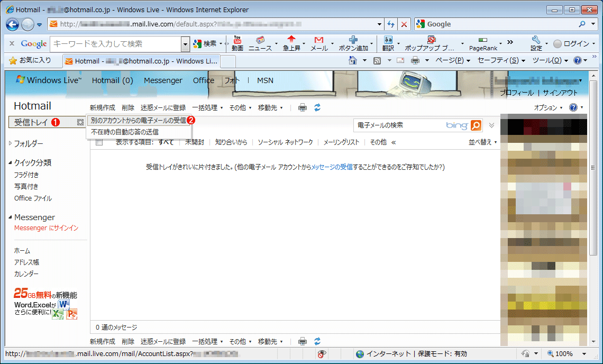Filter messages by 知り合いから

point(231,142)
